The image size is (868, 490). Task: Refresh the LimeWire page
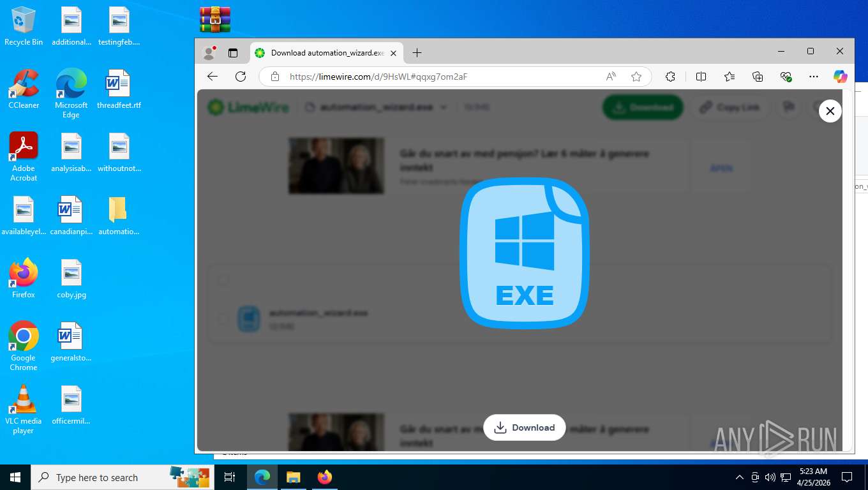click(x=241, y=77)
